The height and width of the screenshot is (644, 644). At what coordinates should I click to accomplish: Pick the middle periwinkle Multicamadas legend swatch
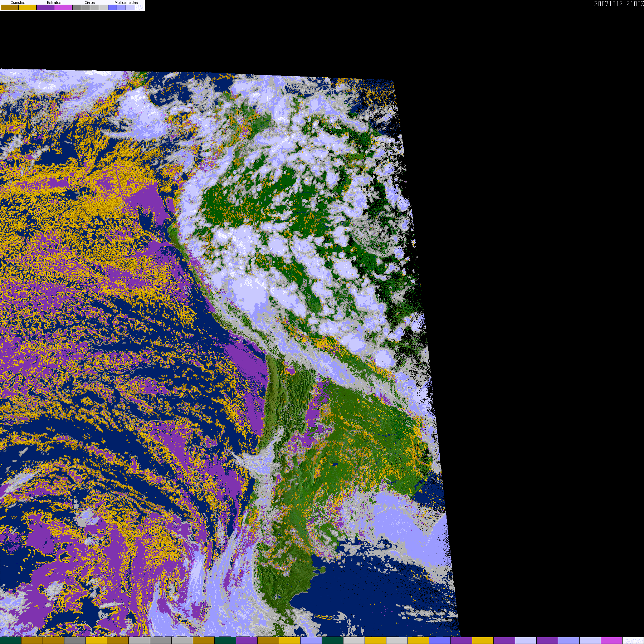tap(122, 7)
